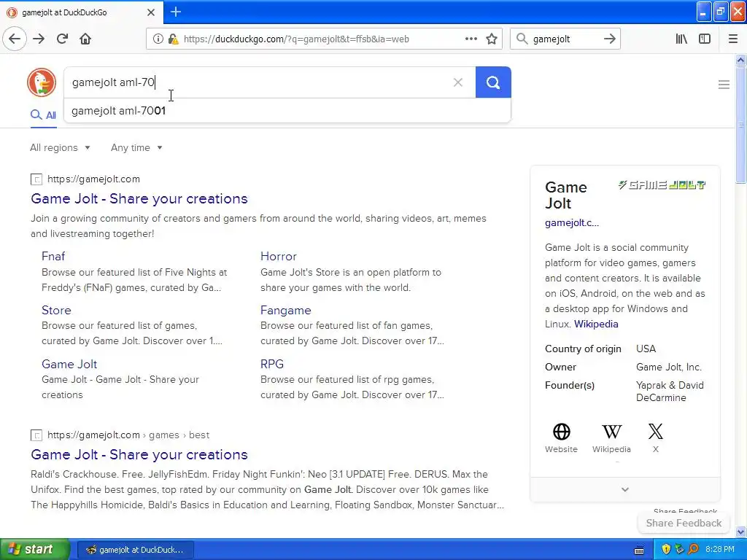This screenshot has height=560, width=747.
Task: Click favicon next to https://gamejolt.com result
Action: click(x=36, y=179)
